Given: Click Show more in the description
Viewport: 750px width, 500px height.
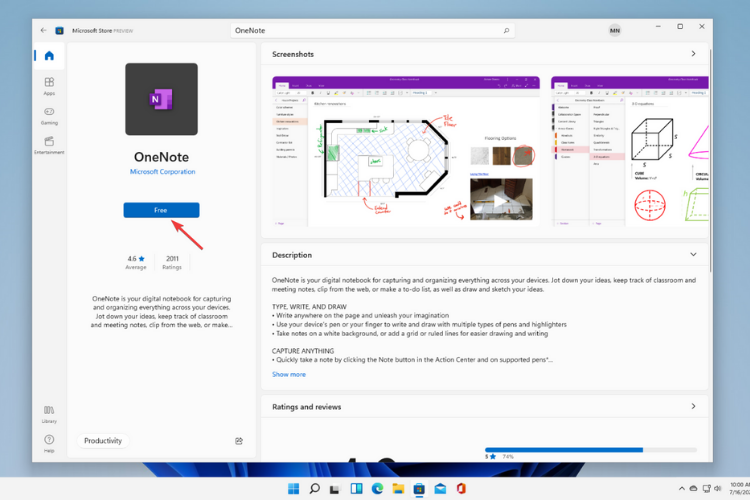Looking at the screenshot, I should click(x=289, y=375).
